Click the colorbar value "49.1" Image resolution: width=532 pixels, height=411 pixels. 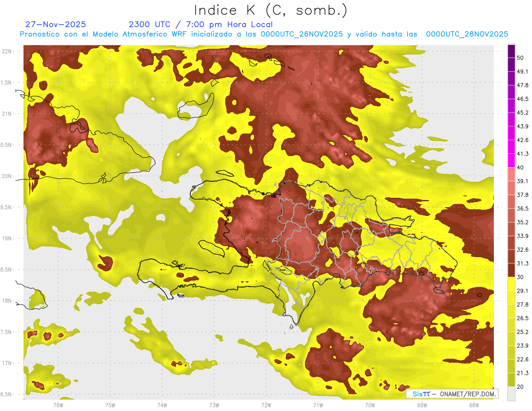click(522, 71)
